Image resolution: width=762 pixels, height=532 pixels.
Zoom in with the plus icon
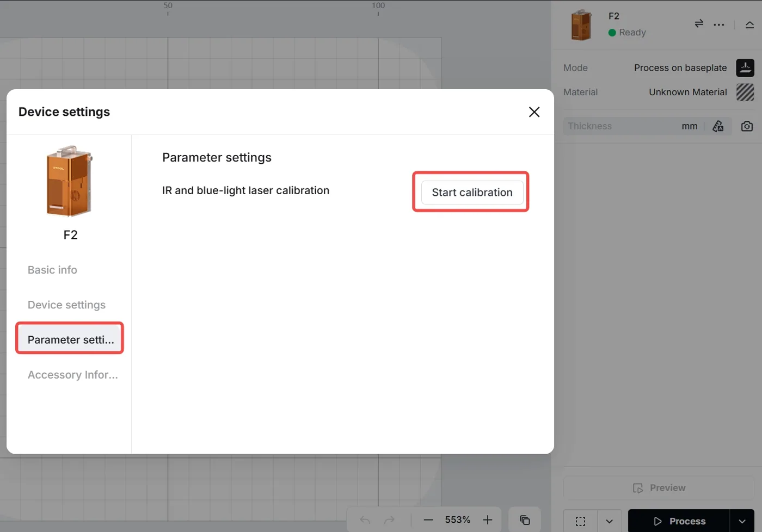(488, 520)
